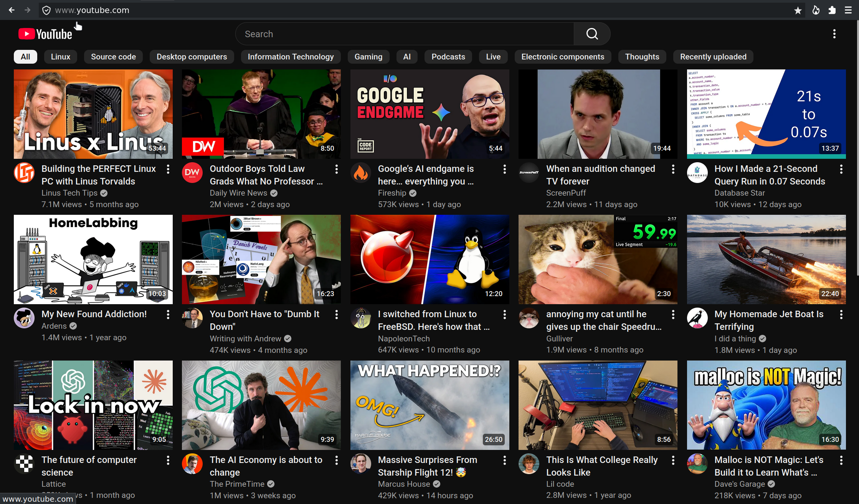Open Dave's Garage channel avatar
Screen dimensions: 859x504
point(697,464)
